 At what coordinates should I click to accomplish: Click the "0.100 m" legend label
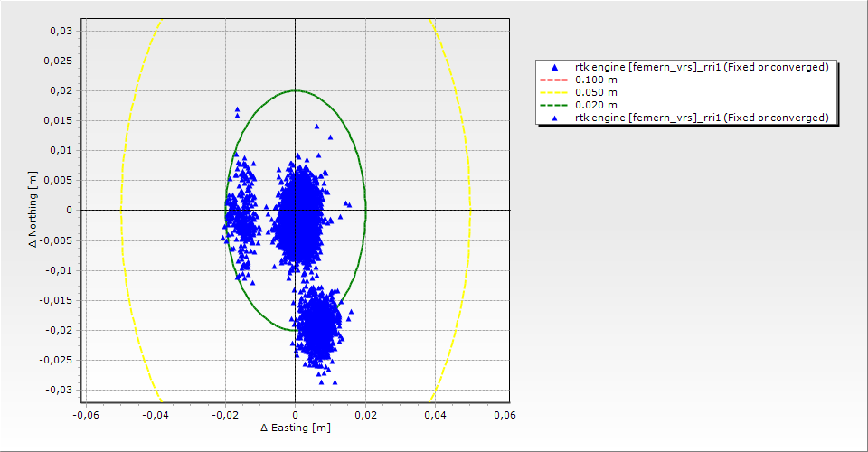click(597, 80)
